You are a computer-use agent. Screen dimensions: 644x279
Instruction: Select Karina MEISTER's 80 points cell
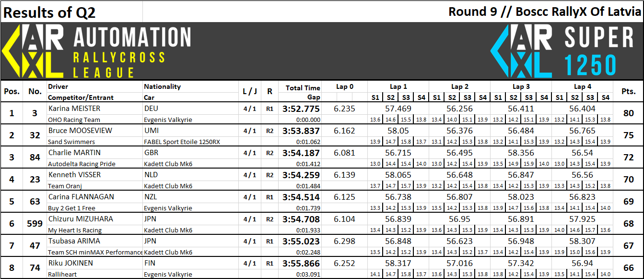[x=628, y=113]
